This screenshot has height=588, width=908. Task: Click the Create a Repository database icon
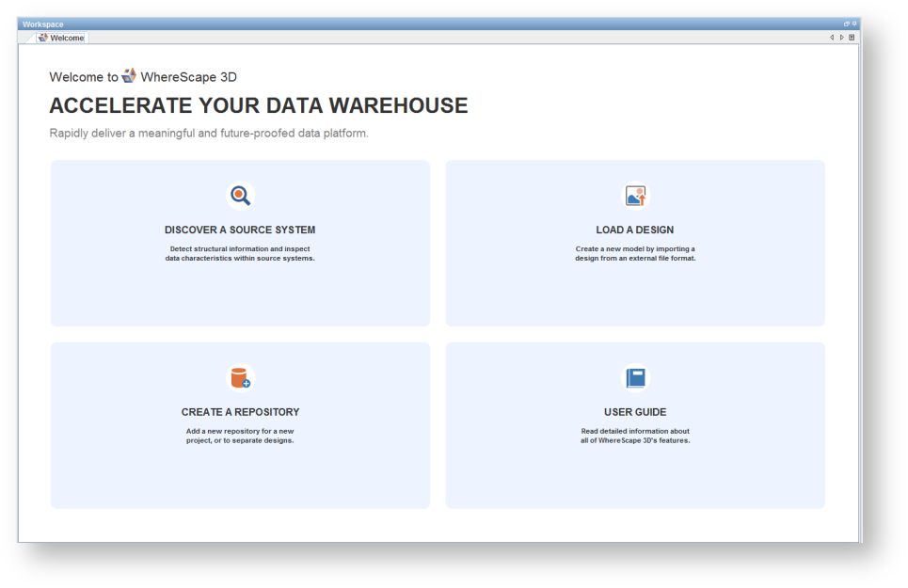[x=240, y=378]
